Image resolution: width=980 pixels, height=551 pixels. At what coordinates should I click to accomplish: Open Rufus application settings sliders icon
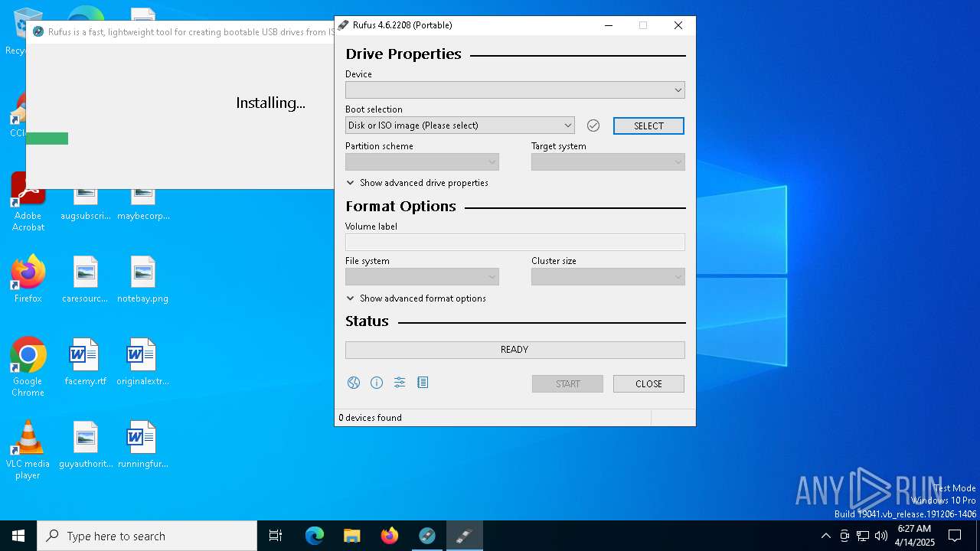[x=400, y=383]
